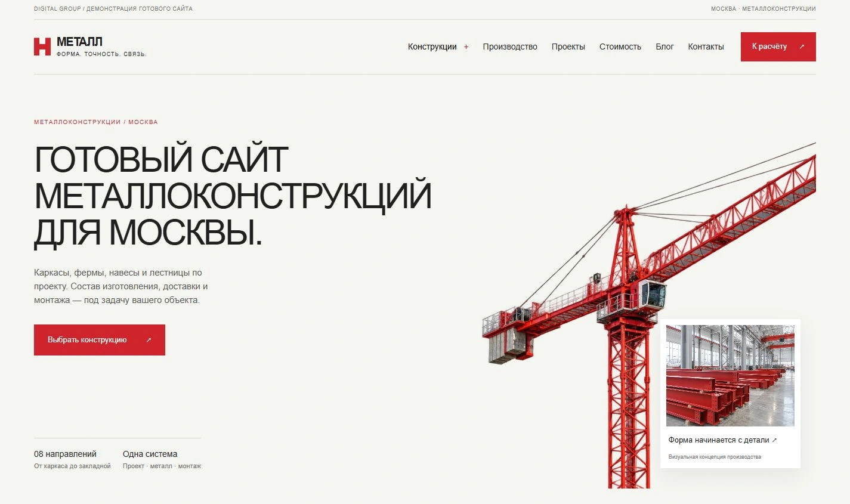Click the От каркаса до закладной caption
The image size is (850, 504).
click(72, 466)
